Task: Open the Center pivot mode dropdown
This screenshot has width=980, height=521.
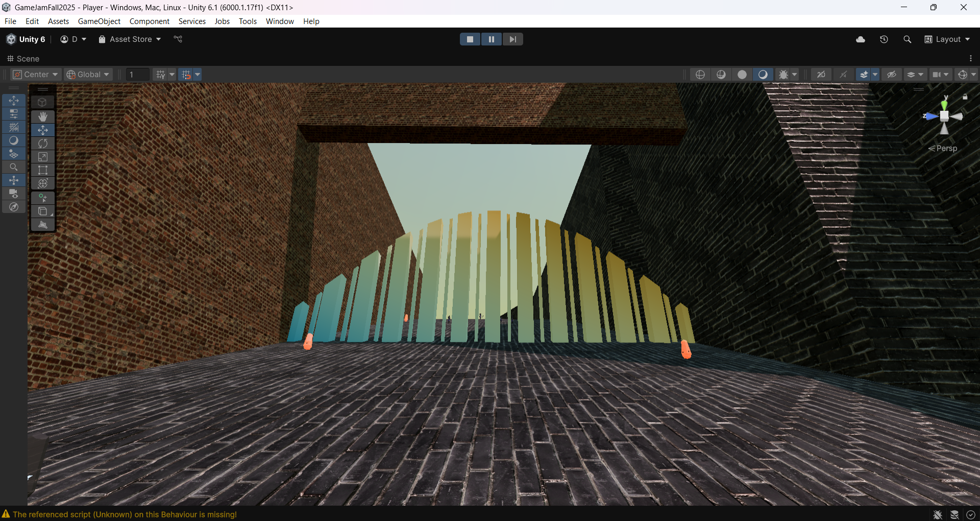Action: tap(36, 75)
